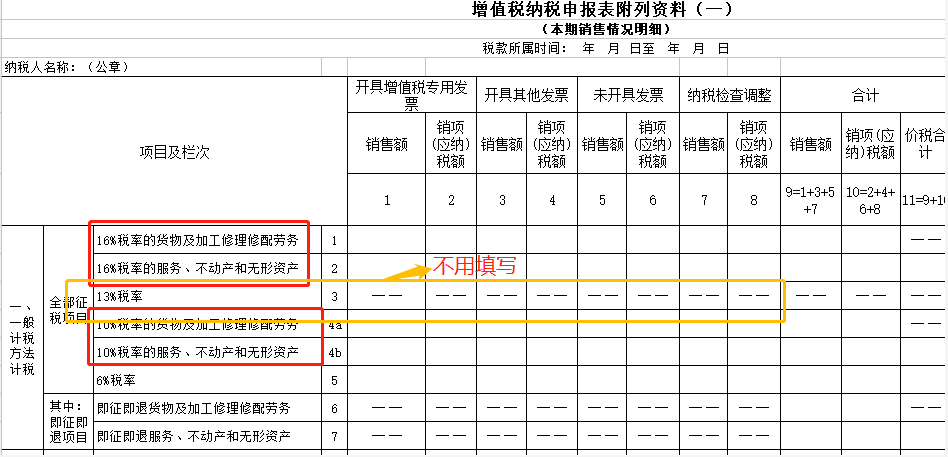948x457 pixels.
Task: Select empty column 9 cell in 10%税率的服务 row
Action: click(x=811, y=352)
